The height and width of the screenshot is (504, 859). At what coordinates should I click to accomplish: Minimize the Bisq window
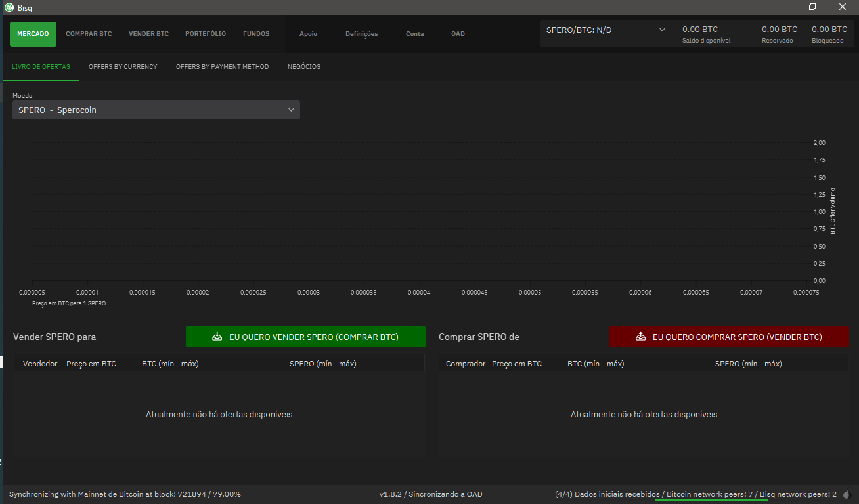pos(782,7)
